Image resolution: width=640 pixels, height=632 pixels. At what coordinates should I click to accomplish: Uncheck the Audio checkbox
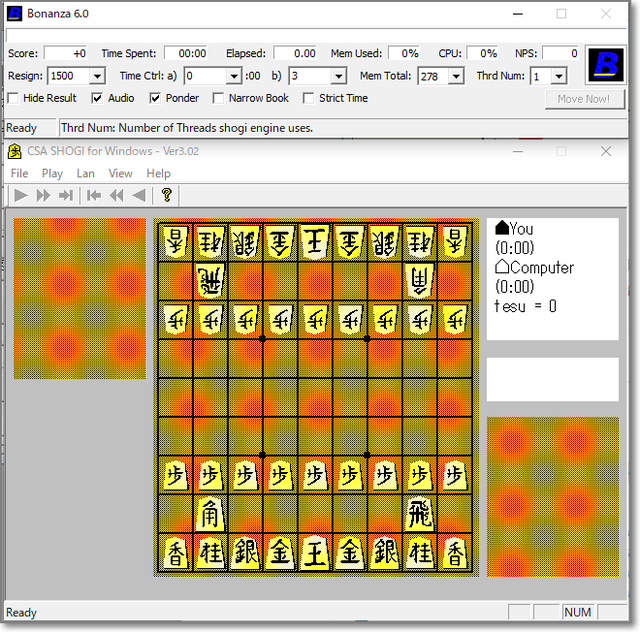(x=97, y=98)
